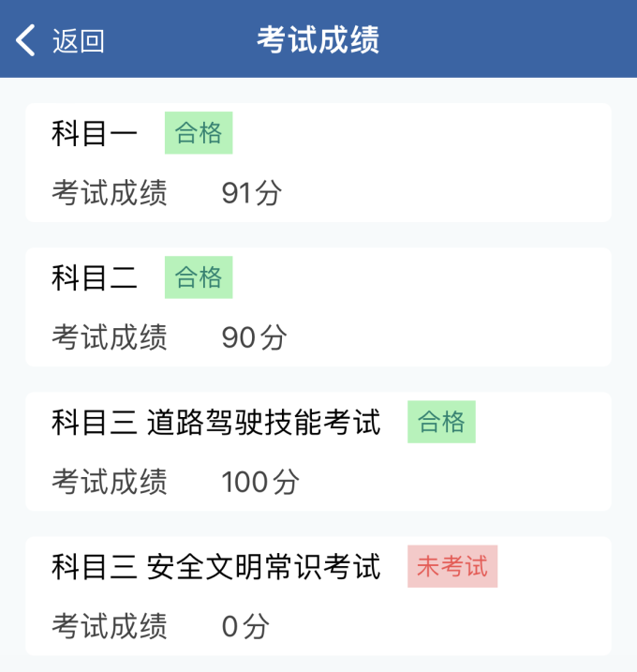This screenshot has width=637, height=672.
Task: Tap the back arrow icon
Action: pyautogui.click(x=26, y=40)
